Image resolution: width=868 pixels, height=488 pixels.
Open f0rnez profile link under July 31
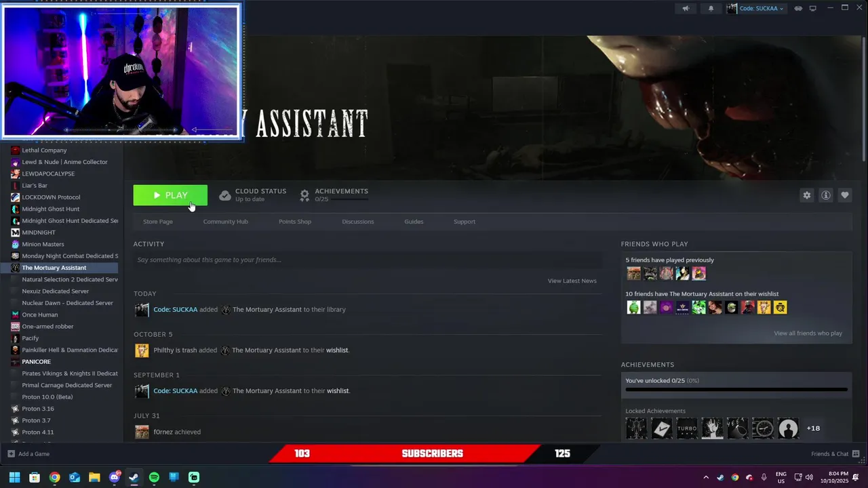coord(163,432)
